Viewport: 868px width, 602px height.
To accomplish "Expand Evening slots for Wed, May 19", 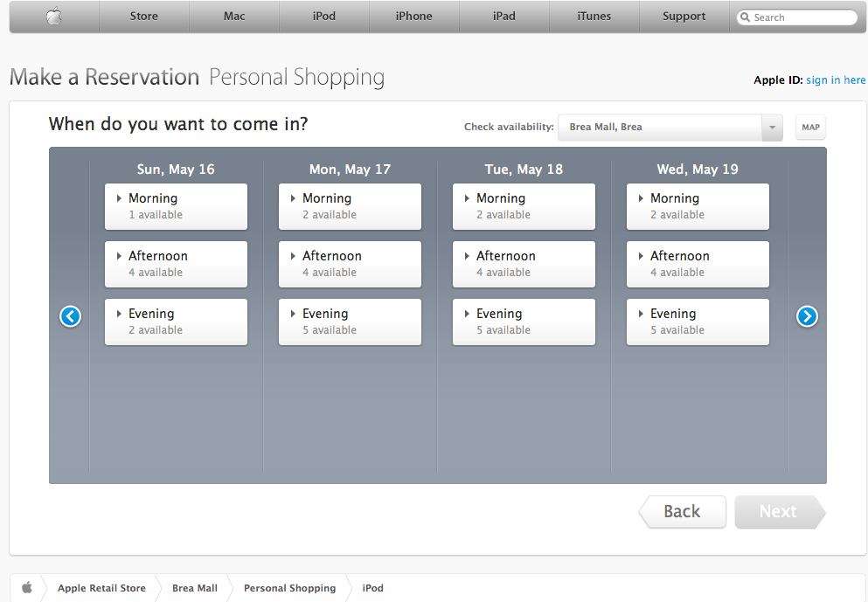I will click(x=698, y=322).
